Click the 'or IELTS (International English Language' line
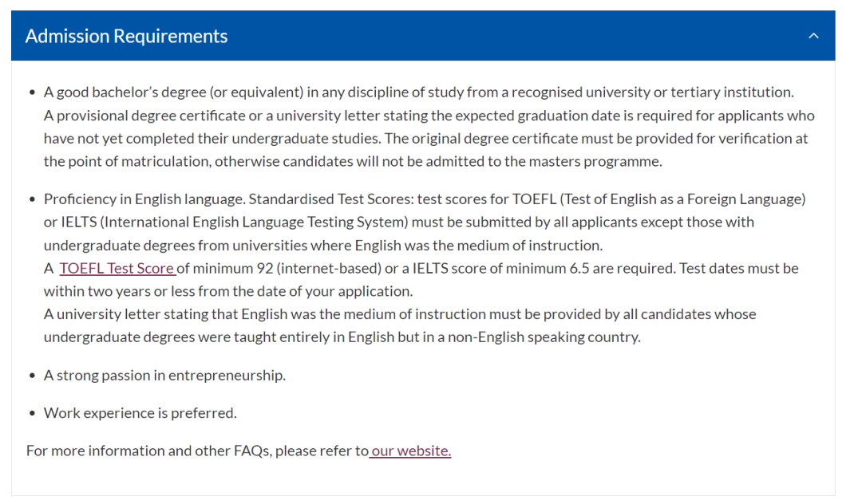 pos(399,222)
